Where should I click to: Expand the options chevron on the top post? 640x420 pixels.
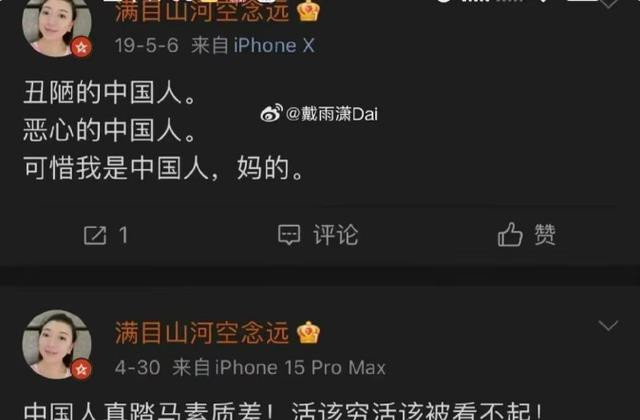point(608,3)
